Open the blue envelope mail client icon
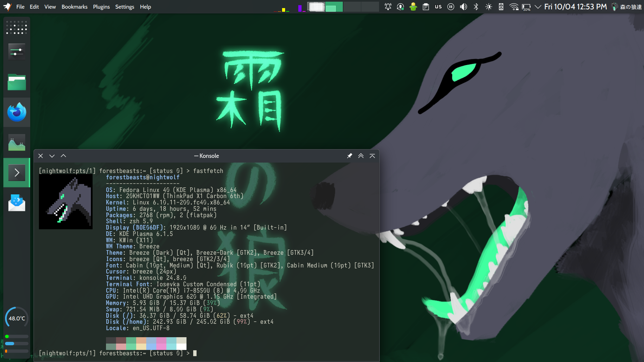 pos(16,203)
